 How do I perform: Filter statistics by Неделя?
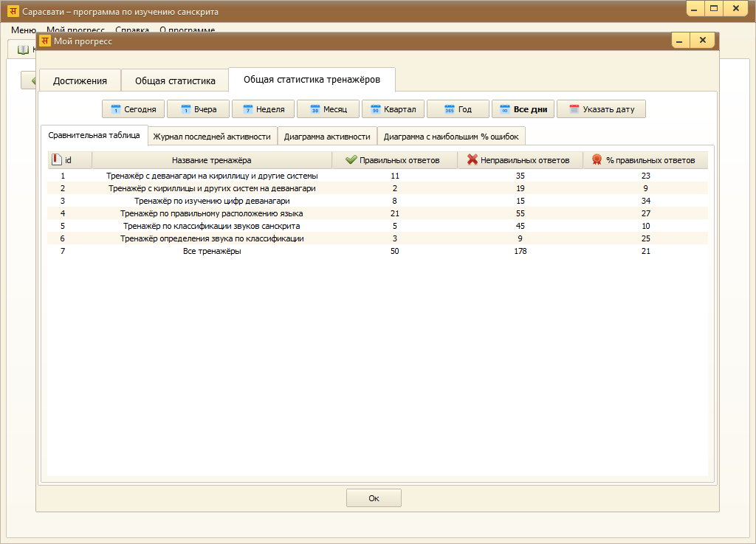[263, 109]
